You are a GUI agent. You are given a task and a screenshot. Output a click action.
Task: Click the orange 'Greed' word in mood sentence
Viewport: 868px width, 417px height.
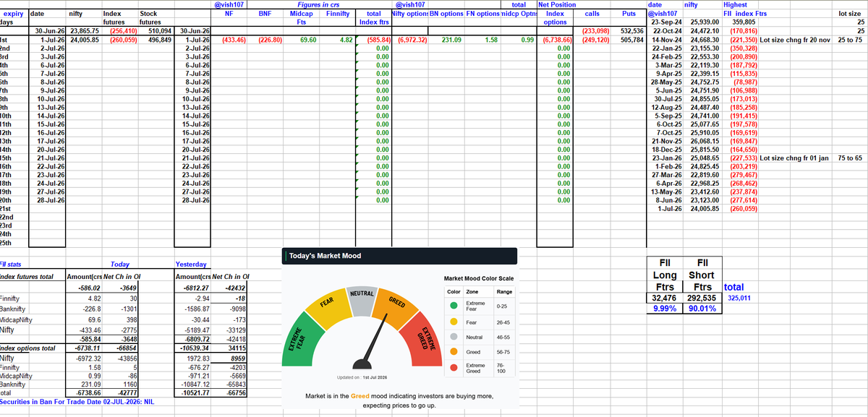[360, 396]
